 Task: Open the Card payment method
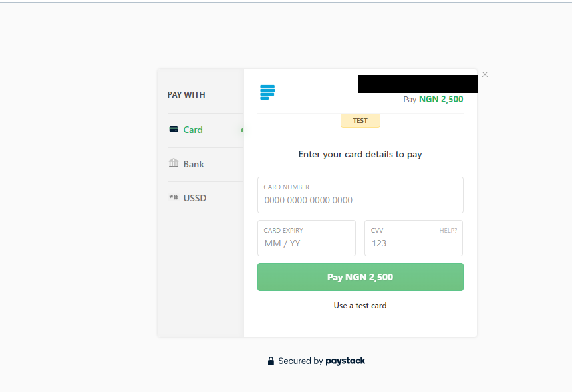click(x=193, y=130)
